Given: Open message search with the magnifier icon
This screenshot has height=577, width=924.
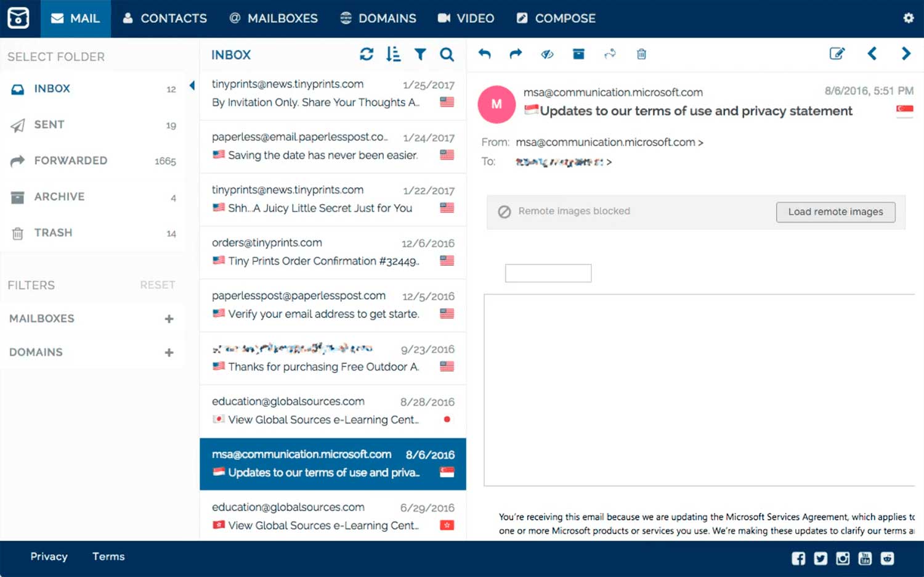Looking at the screenshot, I should [447, 54].
